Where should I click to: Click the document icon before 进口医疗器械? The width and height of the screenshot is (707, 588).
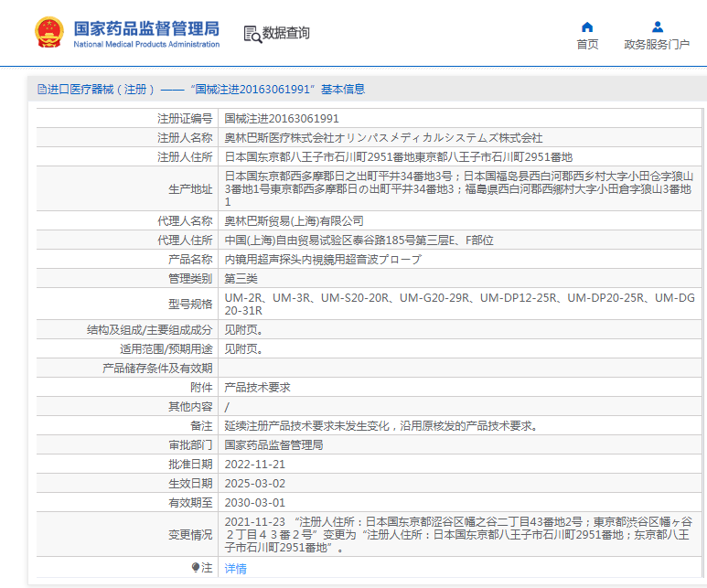[42, 90]
